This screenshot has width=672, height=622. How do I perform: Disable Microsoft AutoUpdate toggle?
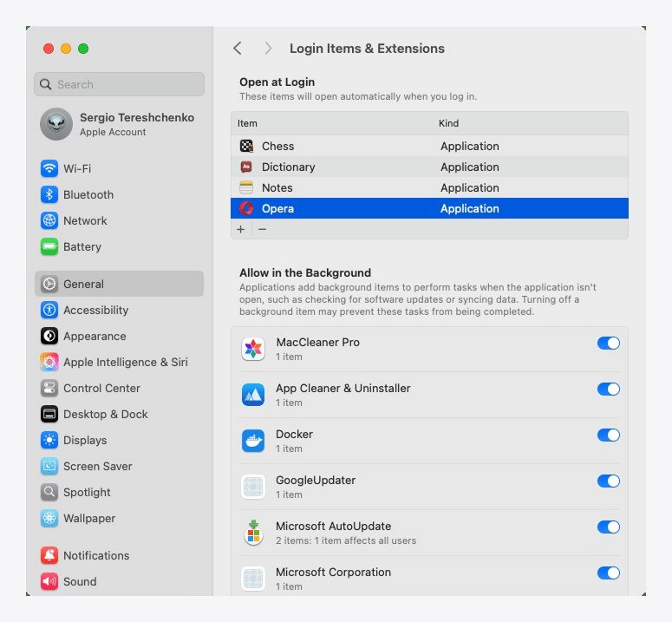[x=609, y=527]
